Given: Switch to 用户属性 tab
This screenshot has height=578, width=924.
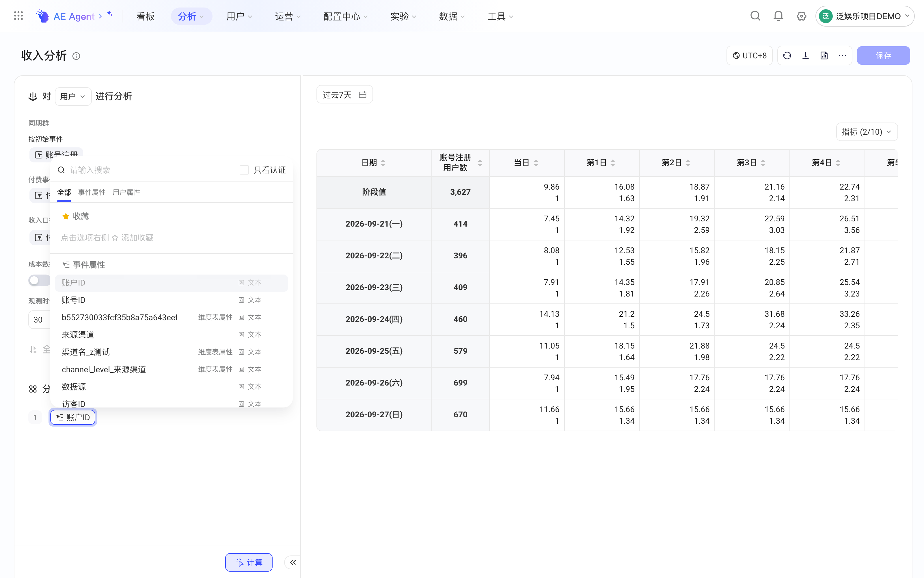Looking at the screenshot, I should pos(126,192).
